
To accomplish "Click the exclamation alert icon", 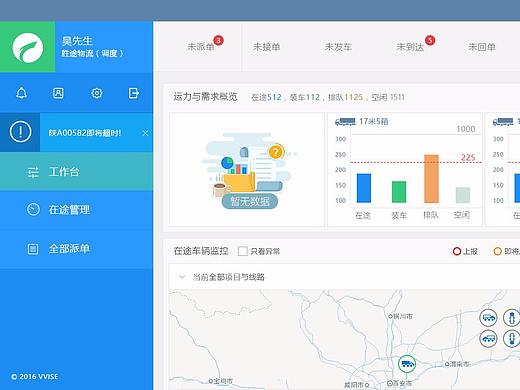I will (x=20, y=132).
